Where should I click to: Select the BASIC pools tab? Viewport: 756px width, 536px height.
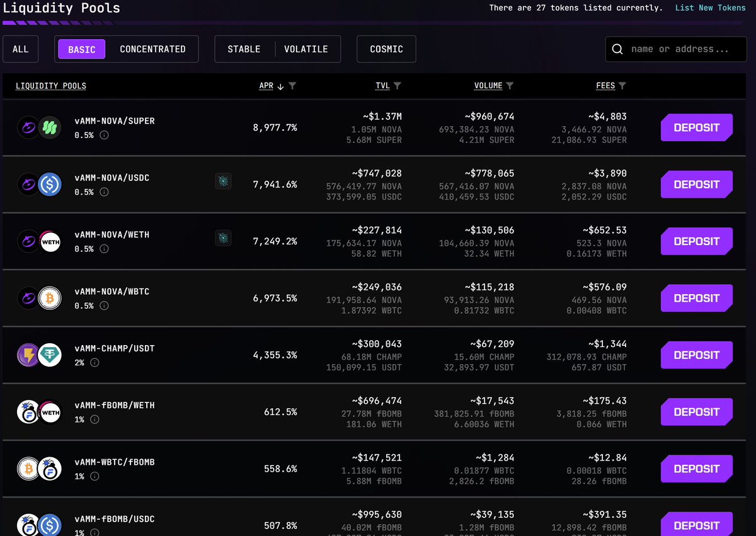pyautogui.click(x=82, y=49)
